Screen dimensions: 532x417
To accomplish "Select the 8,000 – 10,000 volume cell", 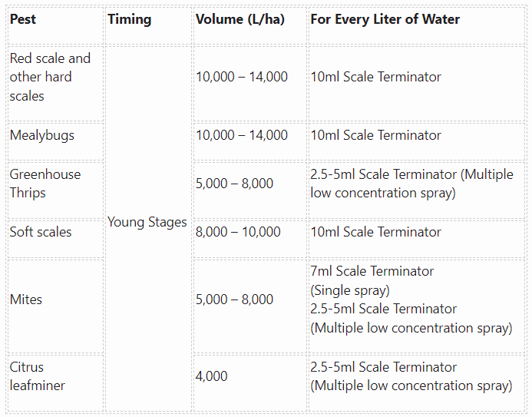I will 249,239.
